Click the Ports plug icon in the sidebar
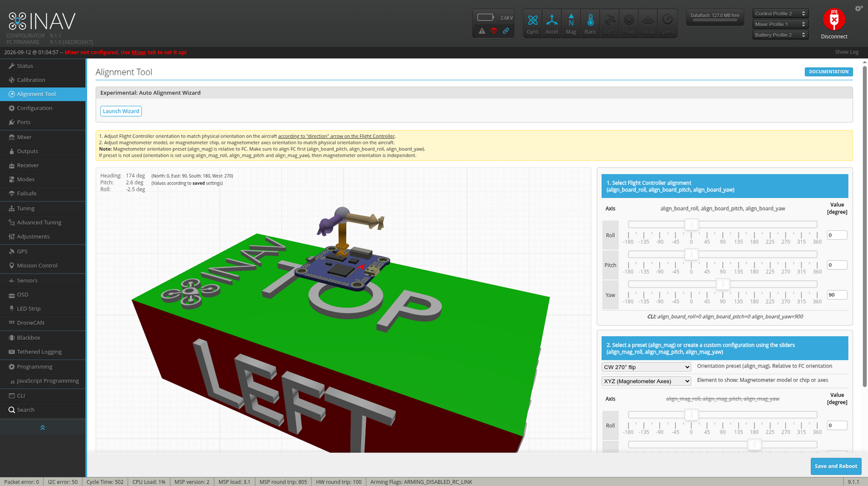The width and height of the screenshot is (868, 486). pos(12,122)
